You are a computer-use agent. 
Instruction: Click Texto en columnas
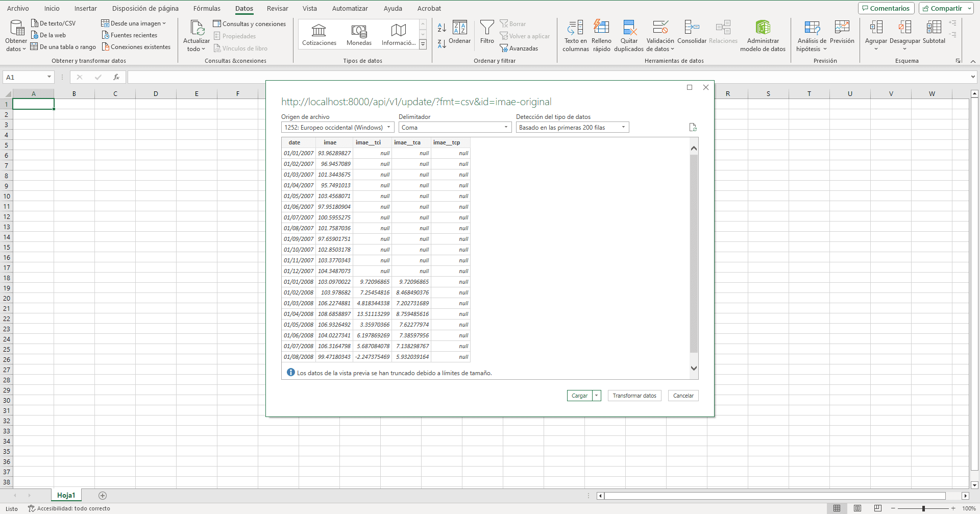click(576, 36)
